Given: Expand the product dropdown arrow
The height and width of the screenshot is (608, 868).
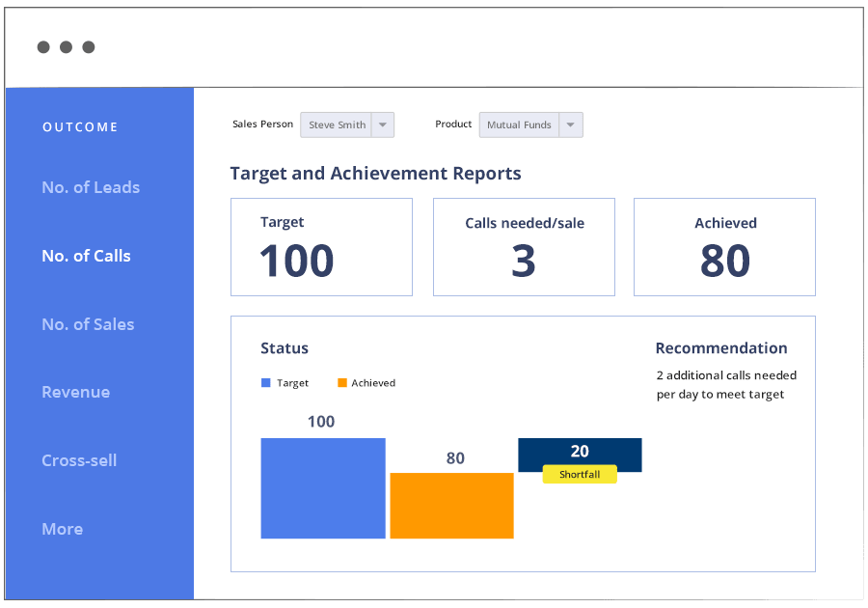Looking at the screenshot, I should 571,124.
